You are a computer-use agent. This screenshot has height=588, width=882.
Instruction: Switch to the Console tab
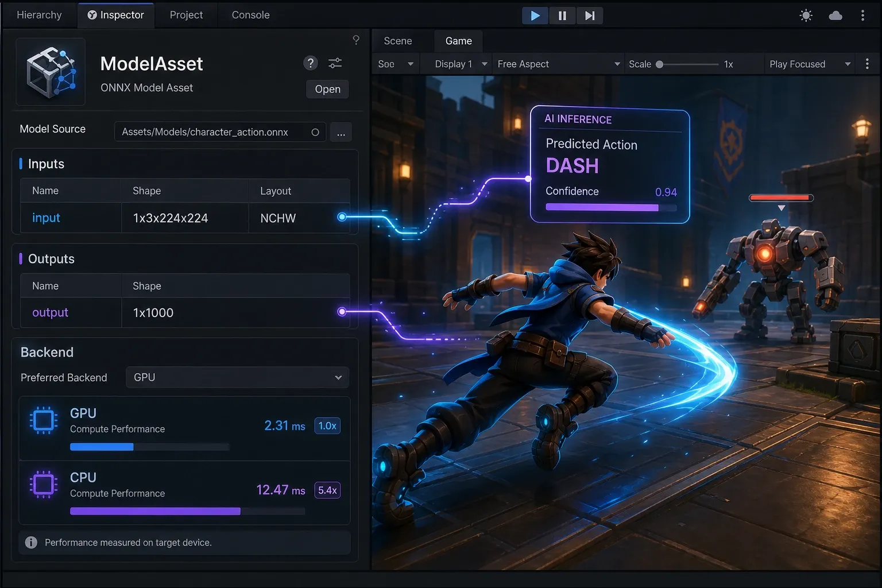(x=250, y=15)
